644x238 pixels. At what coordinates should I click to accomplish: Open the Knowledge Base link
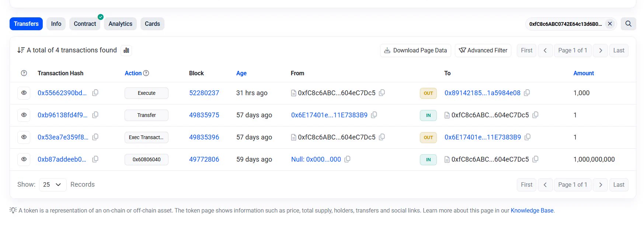(532, 210)
